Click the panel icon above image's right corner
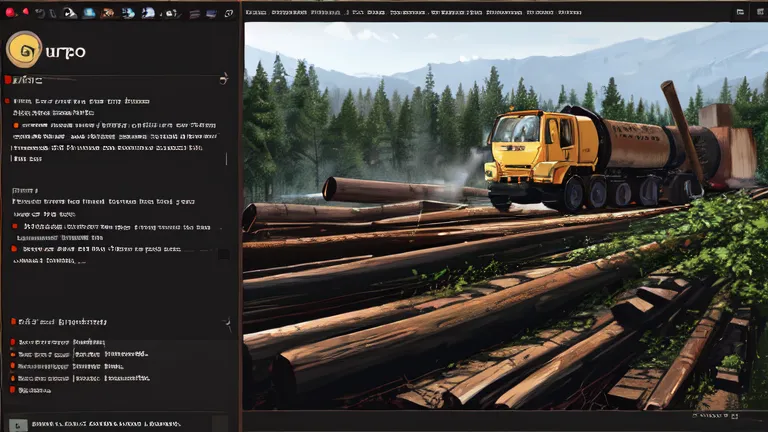Viewport: 768px width, 432px height. tap(740, 12)
